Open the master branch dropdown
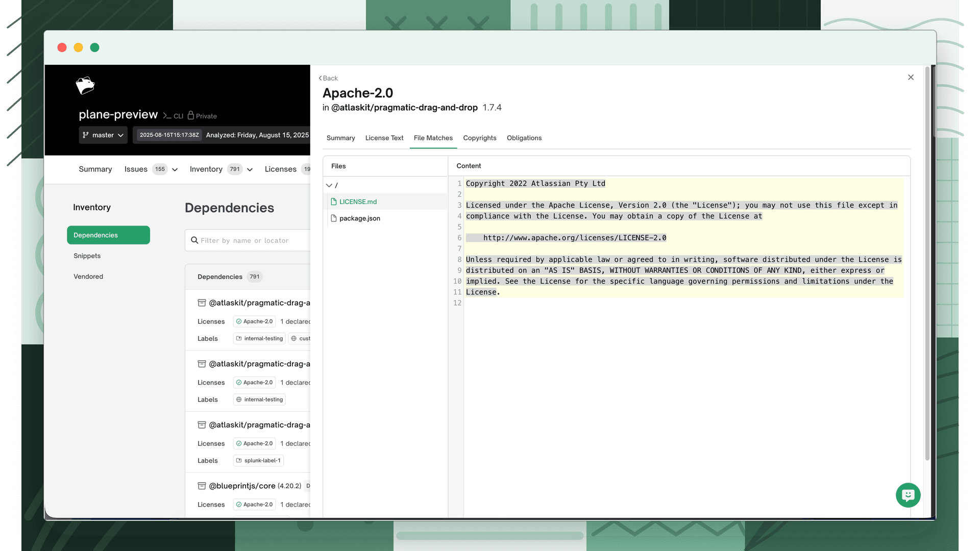Image resolution: width=980 pixels, height=551 pixels. point(103,135)
